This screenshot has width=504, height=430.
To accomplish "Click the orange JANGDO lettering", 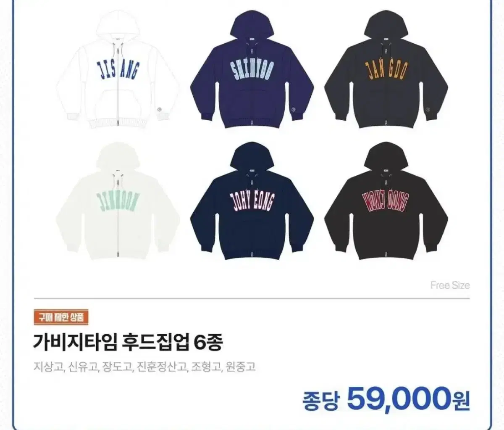I will [x=386, y=69].
